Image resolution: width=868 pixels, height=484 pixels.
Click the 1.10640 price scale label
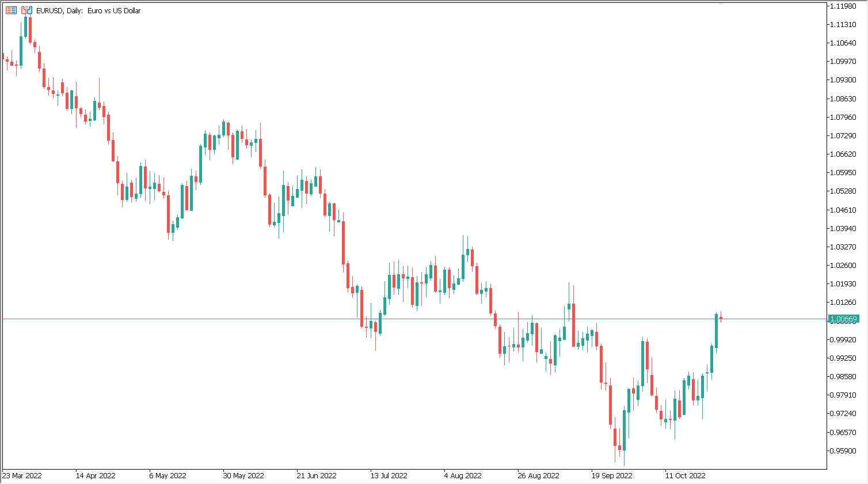[844, 43]
